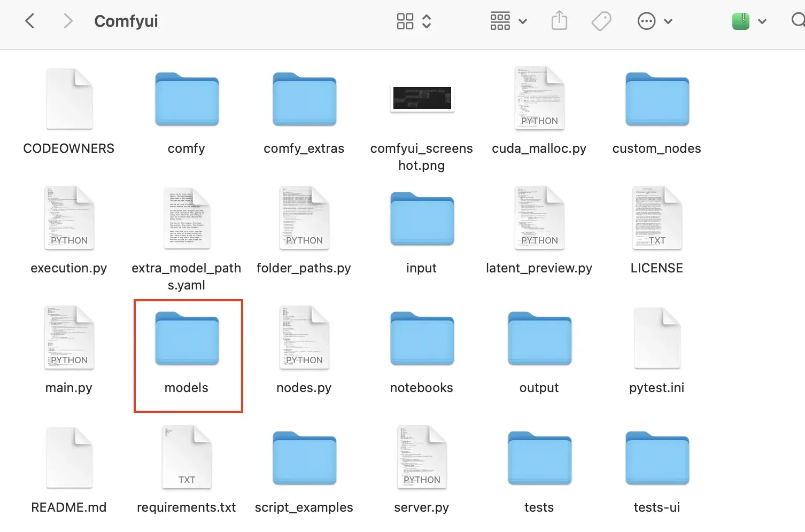Click the Search magnifier icon
This screenshot has width=805, height=532.
click(x=798, y=21)
